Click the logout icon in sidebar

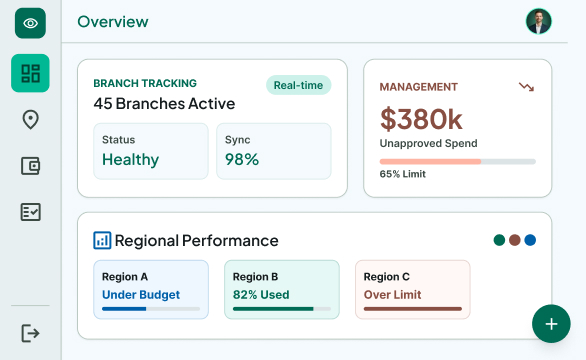point(30,333)
